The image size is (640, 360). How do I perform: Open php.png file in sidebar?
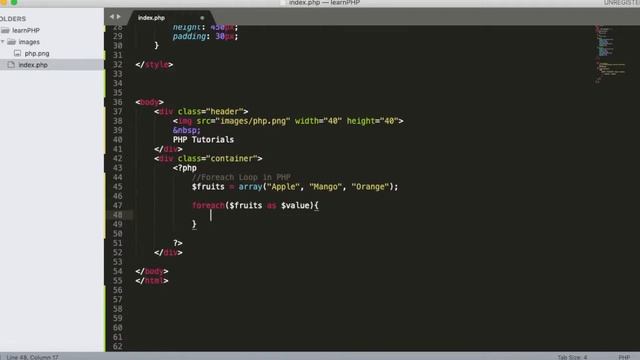point(37,53)
